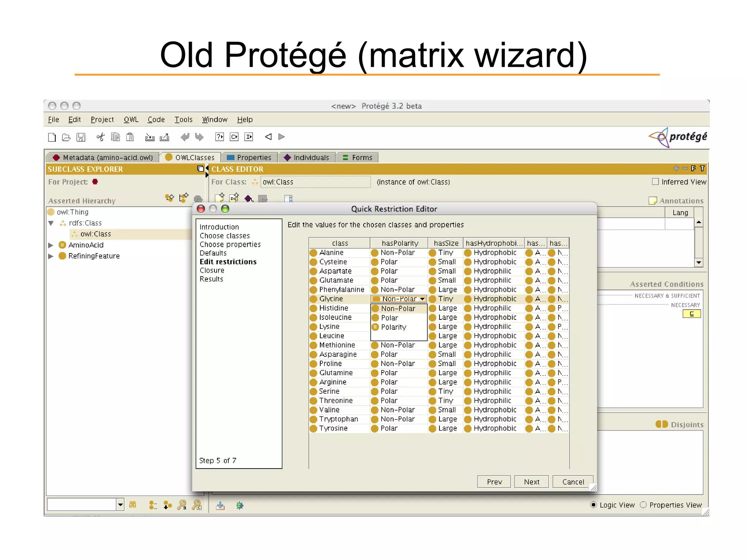Click the Forward navigation triangle icon
The image size is (747, 560).
coord(281,137)
